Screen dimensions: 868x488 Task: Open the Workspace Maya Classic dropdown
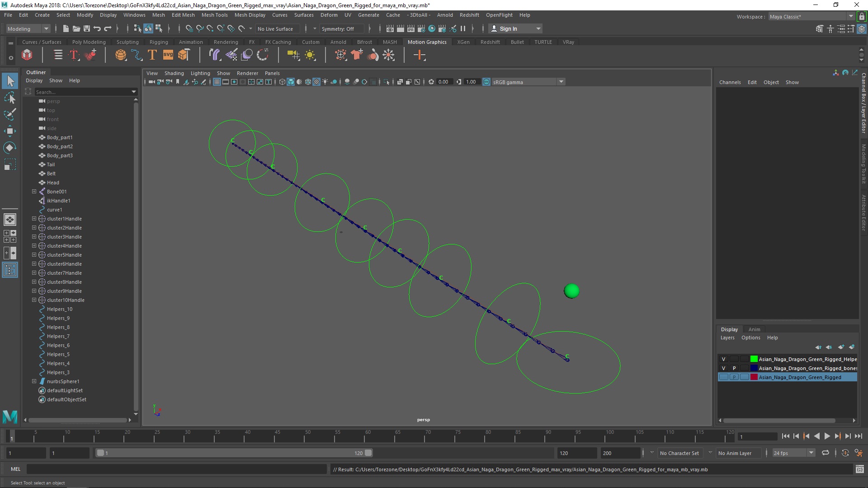point(811,17)
